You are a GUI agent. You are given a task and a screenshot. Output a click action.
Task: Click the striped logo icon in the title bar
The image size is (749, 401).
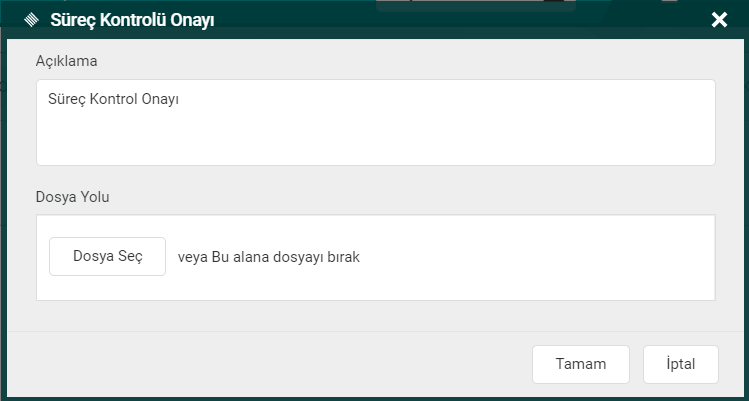(32, 20)
